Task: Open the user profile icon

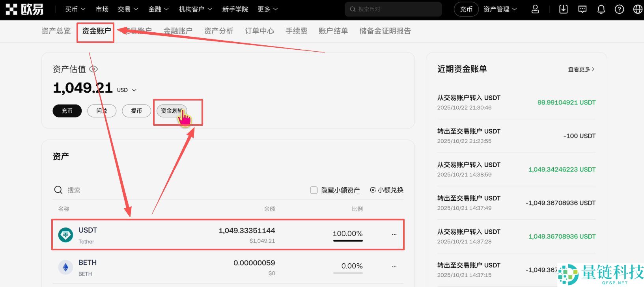Action: tap(535, 9)
